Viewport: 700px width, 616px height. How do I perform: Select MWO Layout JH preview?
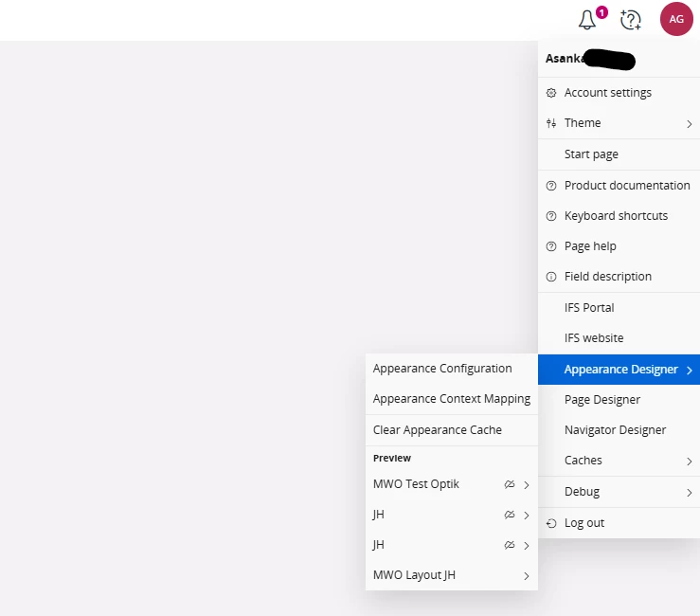[451, 576]
